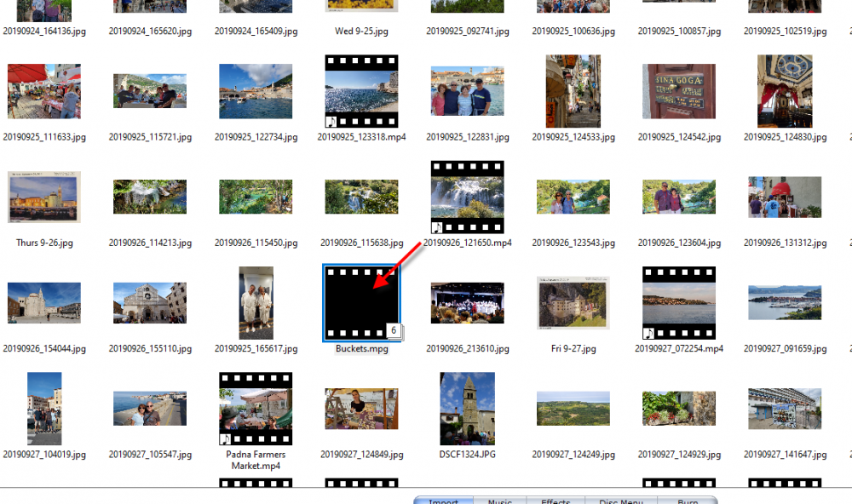852x504 pixels.
Task: Switch to the Effects tab
Action: (x=556, y=500)
